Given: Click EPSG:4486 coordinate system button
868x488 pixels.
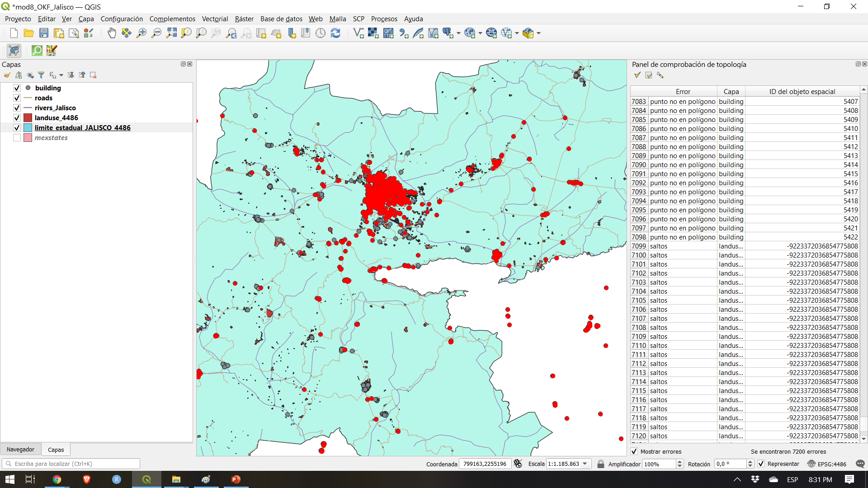Looking at the screenshot, I should (x=827, y=464).
